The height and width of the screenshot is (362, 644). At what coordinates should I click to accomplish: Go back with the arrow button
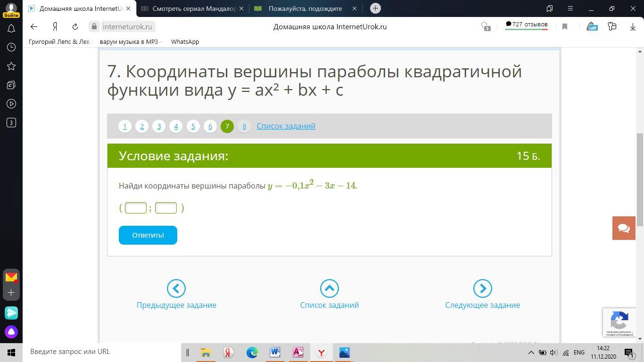[x=33, y=27]
